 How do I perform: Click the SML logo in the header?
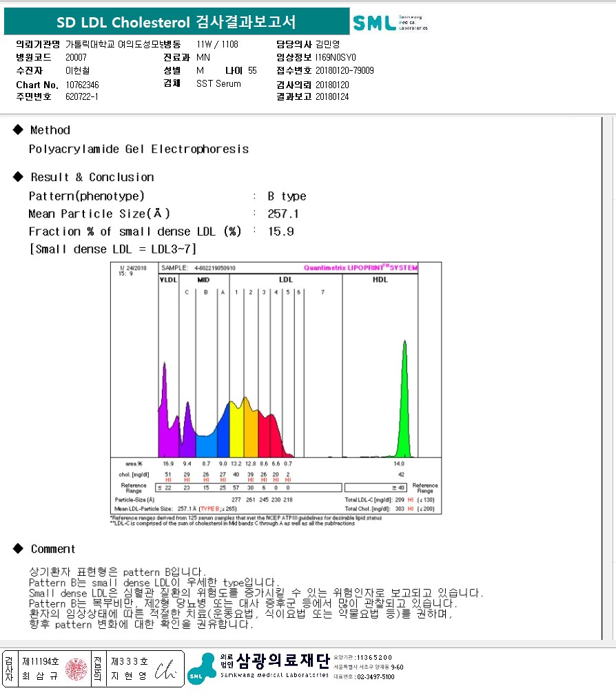pos(390,22)
